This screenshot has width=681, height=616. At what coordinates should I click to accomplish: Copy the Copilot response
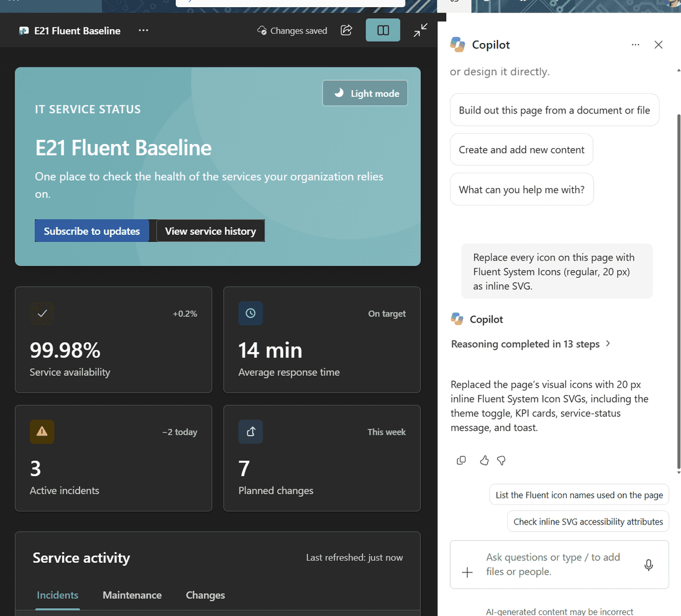461,460
